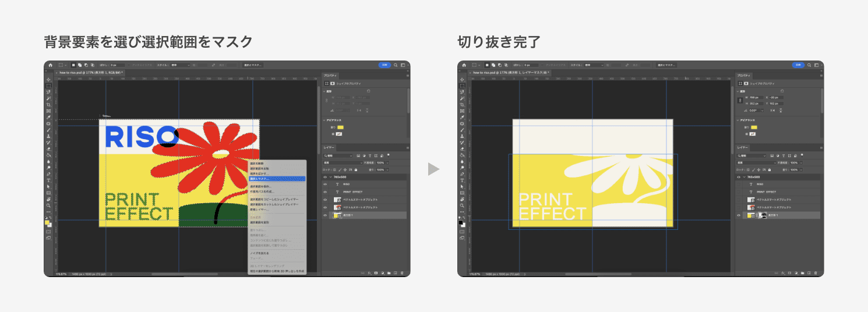Click foreground color swatch in left window toolbar

(x=48, y=222)
